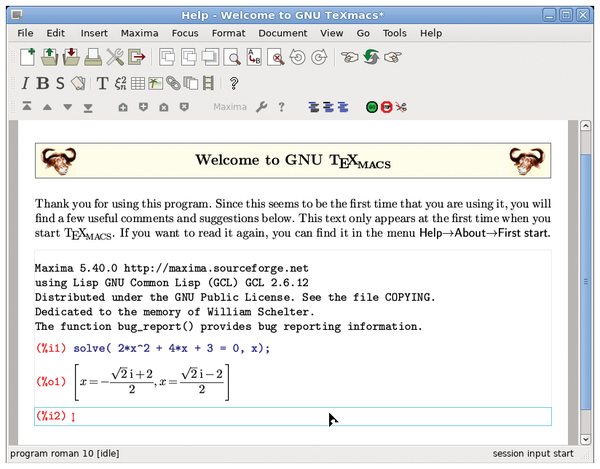Remove field above with house-x icon

pyautogui.click(x=164, y=107)
